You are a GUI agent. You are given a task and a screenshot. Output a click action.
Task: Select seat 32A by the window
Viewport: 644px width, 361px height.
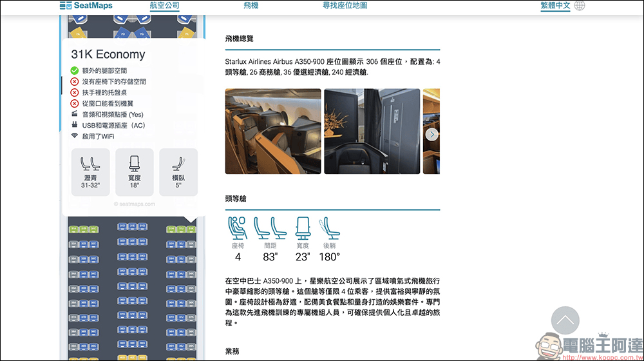74,244
